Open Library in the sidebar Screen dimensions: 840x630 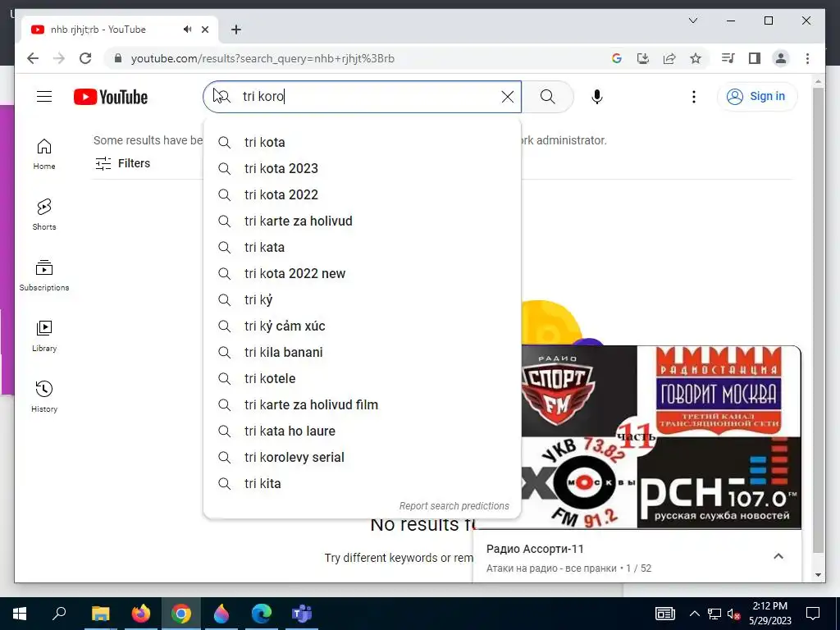pos(44,336)
